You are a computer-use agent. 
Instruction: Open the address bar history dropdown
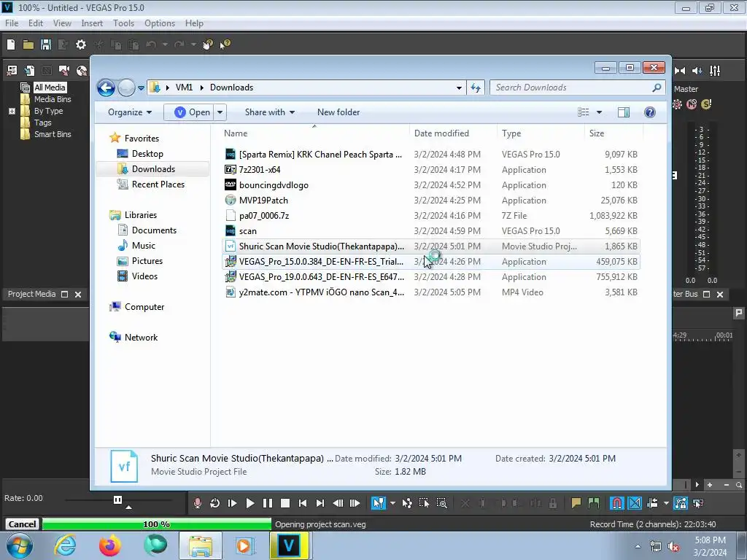tap(459, 87)
